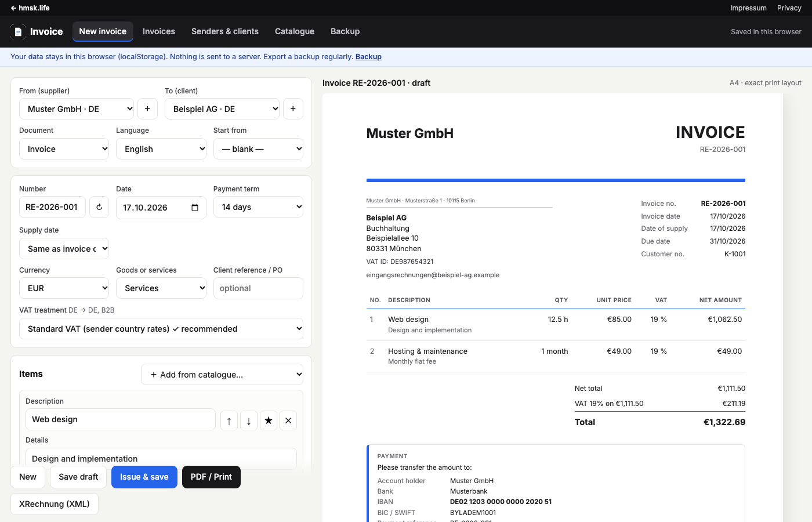Export via XRechnung (XML) button
812x522 pixels.
coord(55,504)
